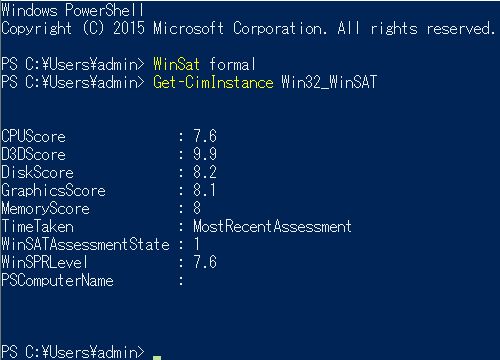Click the Copyright 2015 Microsoft Corporation line

click(248, 29)
